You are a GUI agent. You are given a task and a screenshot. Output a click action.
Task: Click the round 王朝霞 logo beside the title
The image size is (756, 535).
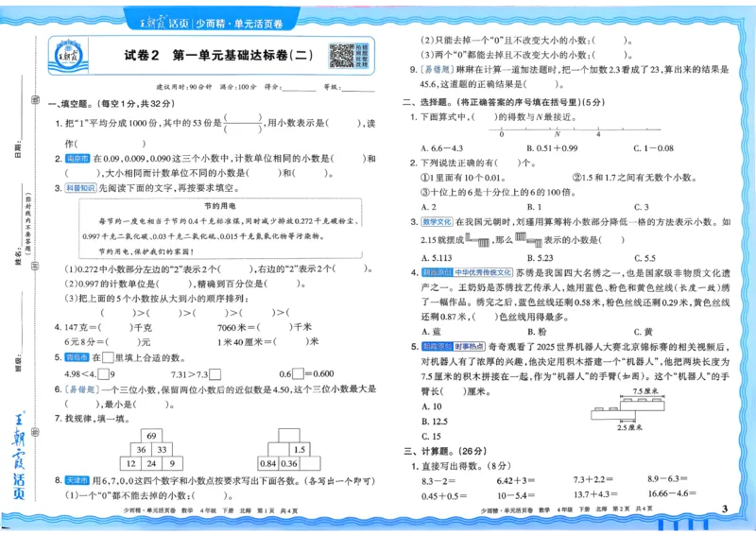(x=68, y=56)
